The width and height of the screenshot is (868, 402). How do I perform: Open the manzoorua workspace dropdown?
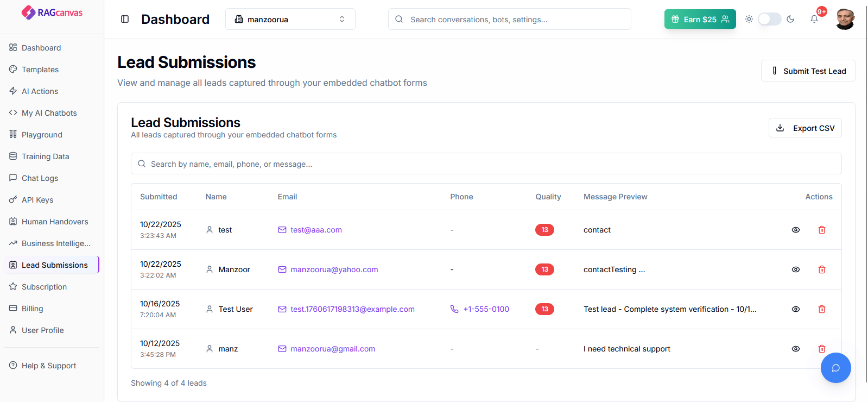click(290, 19)
